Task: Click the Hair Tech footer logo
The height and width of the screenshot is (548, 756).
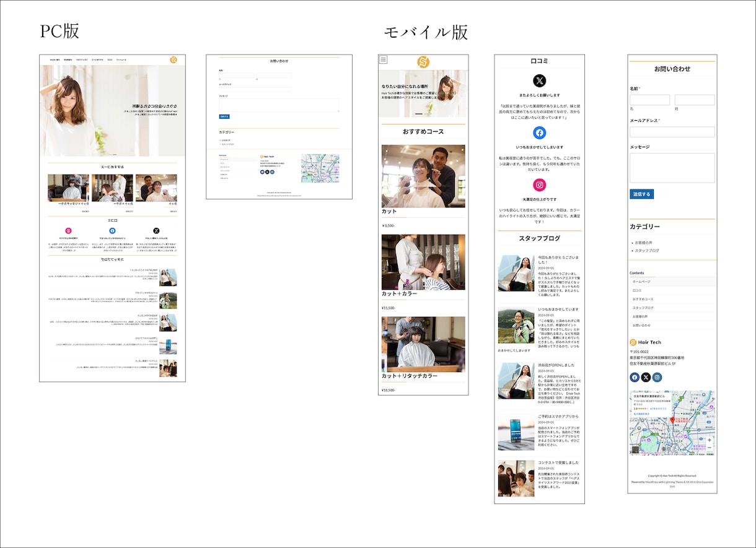Action: pos(645,342)
